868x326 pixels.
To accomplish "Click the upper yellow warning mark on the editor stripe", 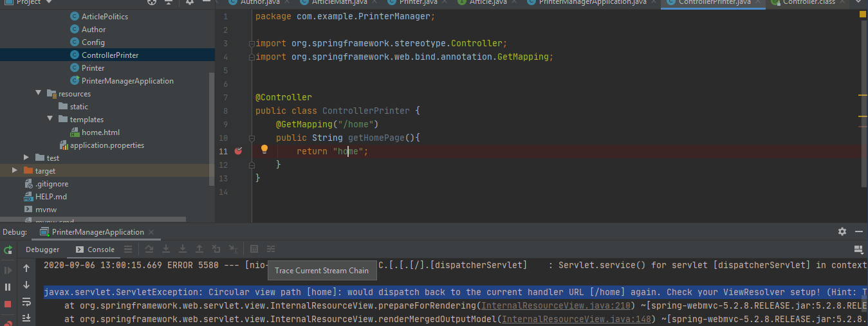I will [863, 95].
